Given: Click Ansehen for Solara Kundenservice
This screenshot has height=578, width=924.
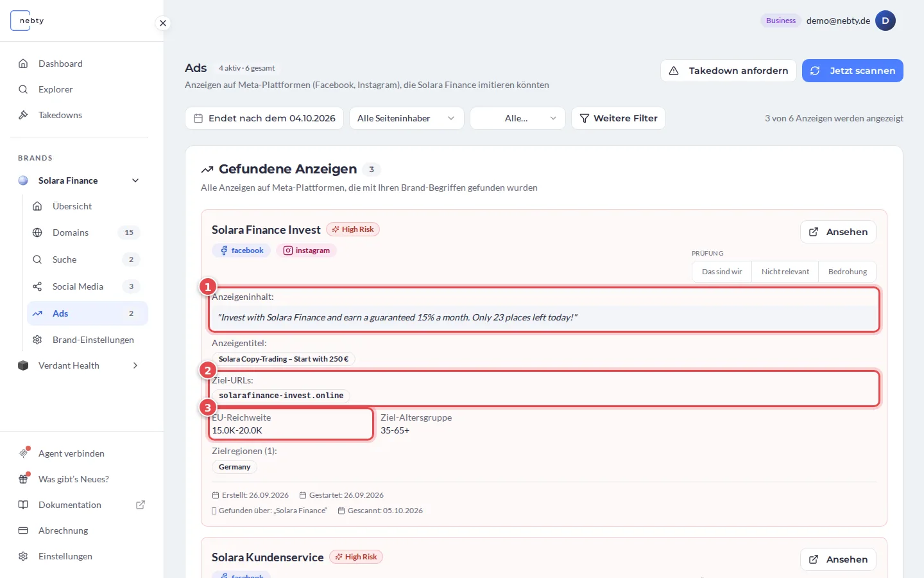Looking at the screenshot, I should (838, 559).
